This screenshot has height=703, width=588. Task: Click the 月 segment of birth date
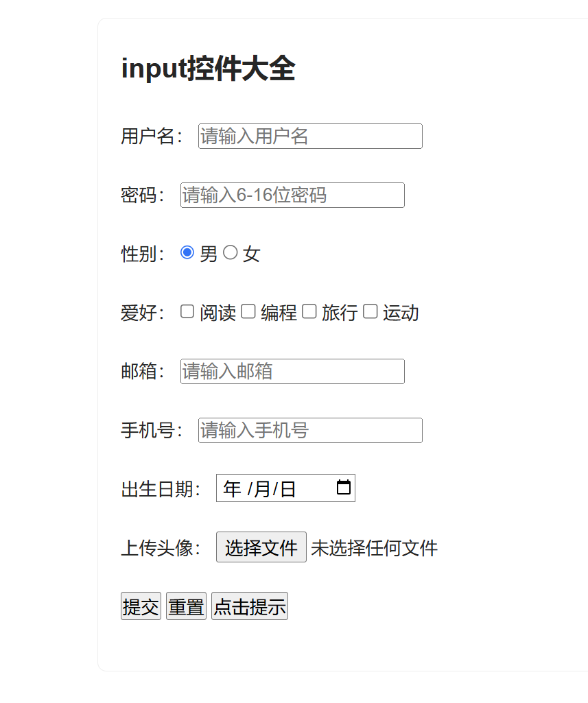(262, 489)
